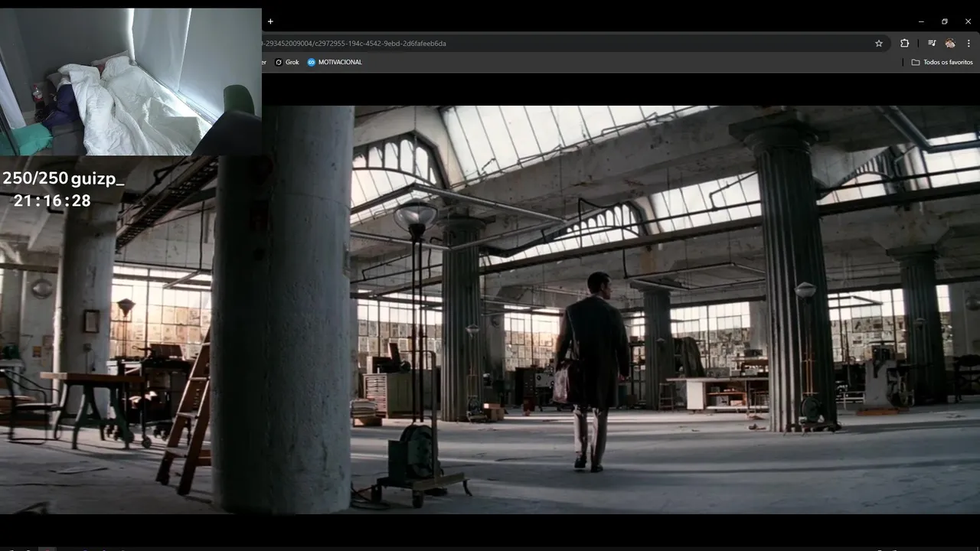The image size is (980, 551).
Task: Bookmark this page with the star icon
Action: coord(879,44)
